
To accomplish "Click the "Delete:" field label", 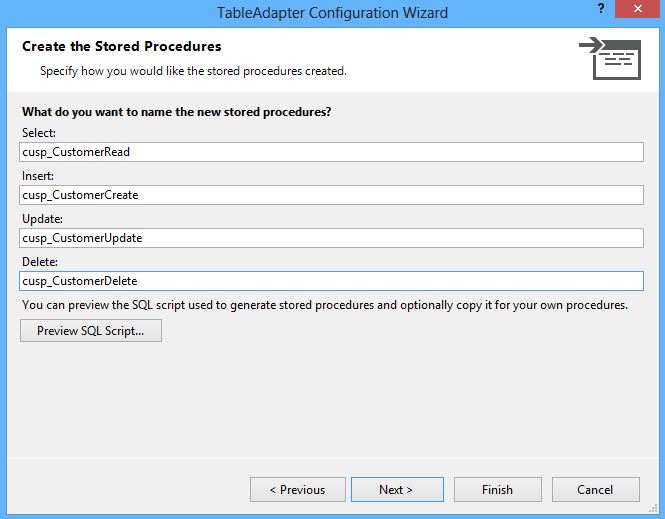I will (40, 262).
